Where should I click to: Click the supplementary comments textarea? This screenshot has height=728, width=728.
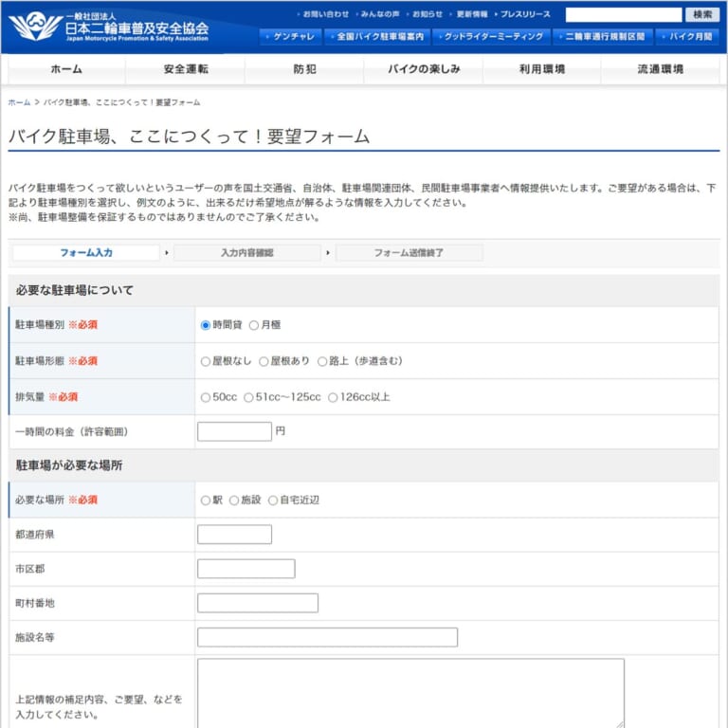pyautogui.click(x=410, y=693)
